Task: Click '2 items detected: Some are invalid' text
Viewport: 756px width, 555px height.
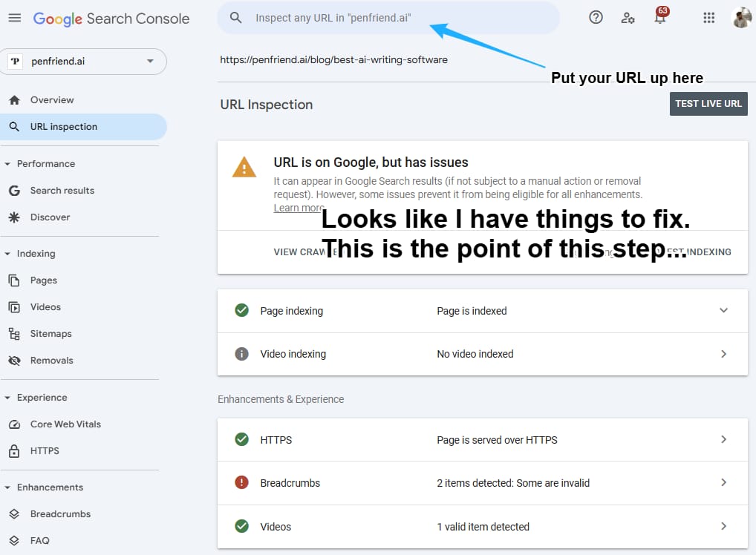Action: coord(513,483)
